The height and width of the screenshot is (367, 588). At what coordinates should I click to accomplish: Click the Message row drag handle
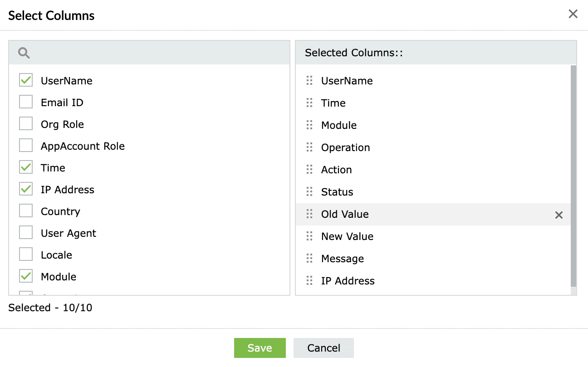pos(309,259)
